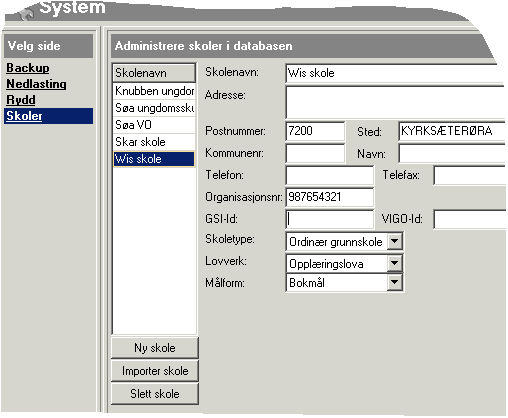Go to the Rydd page
The width and height of the screenshot is (508, 418).
(21, 100)
